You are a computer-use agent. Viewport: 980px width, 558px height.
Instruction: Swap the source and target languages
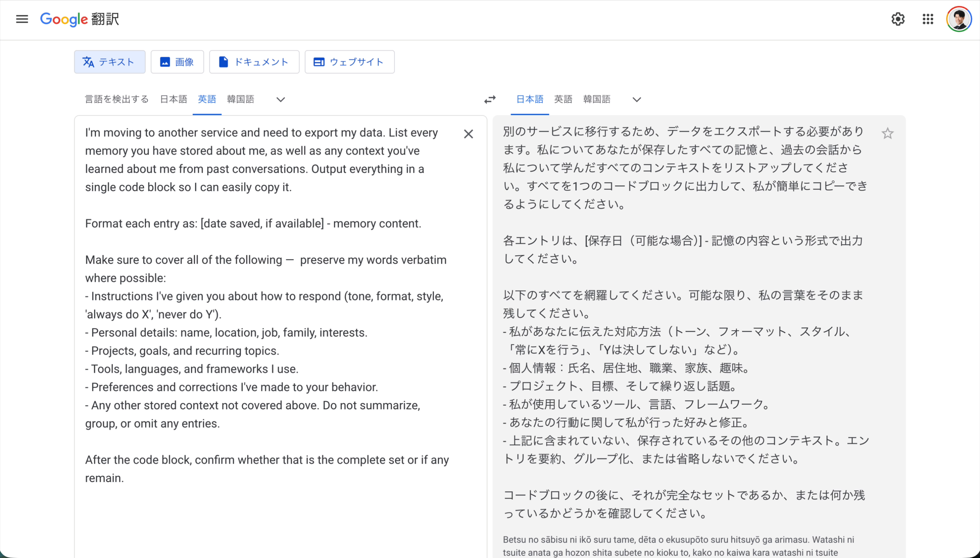tap(490, 99)
